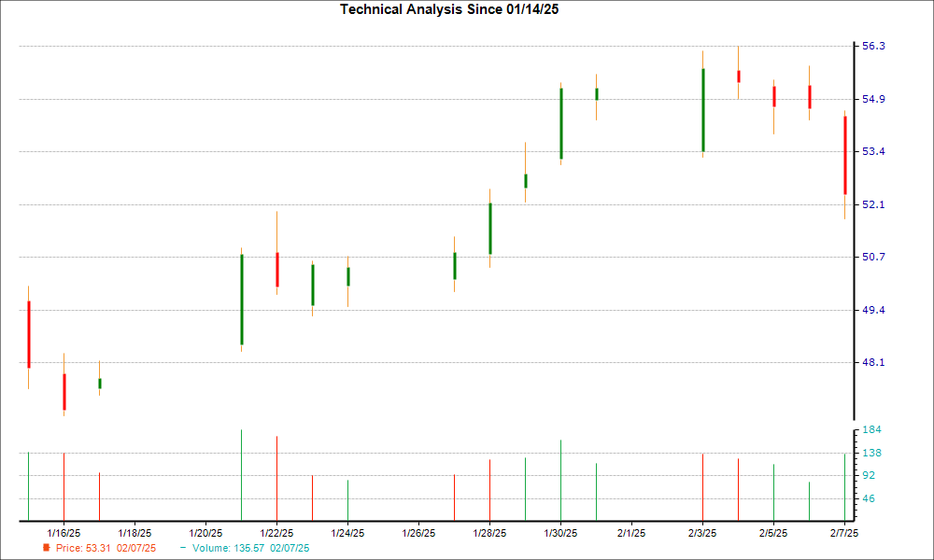Viewport: 934px width, 560px height.
Task: Select the 54.9 price axis label
Action: point(873,99)
